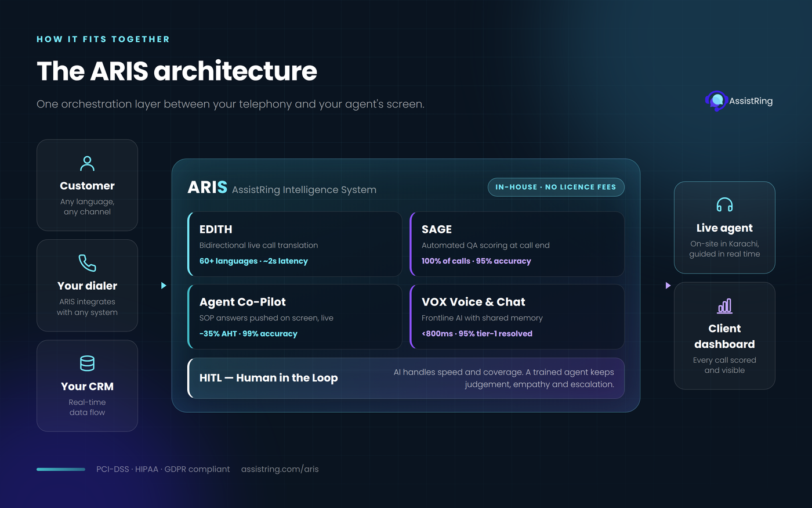Click the AssistRing Intelligence System subtitle

click(304, 190)
